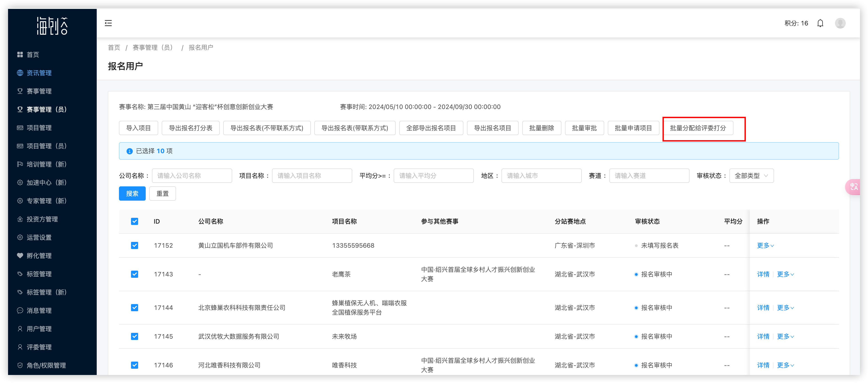The width and height of the screenshot is (868, 383).
Task: Click the blue 搜索 button
Action: pos(132,194)
